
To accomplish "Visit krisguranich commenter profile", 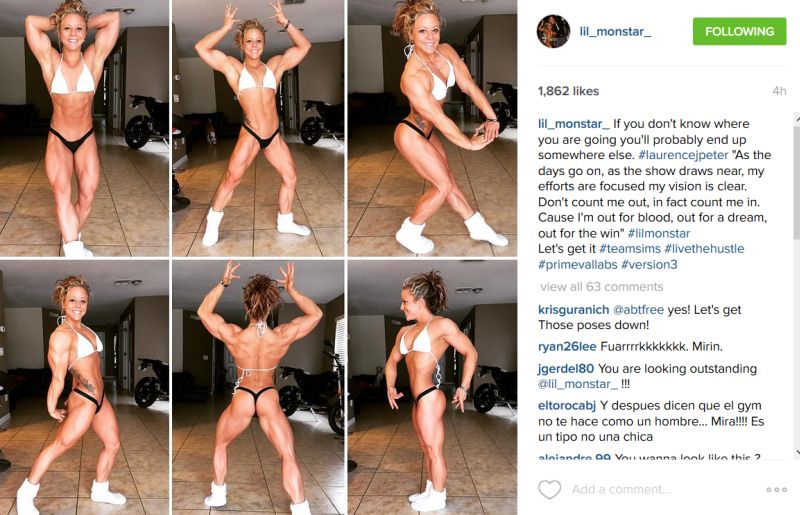I will point(573,310).
